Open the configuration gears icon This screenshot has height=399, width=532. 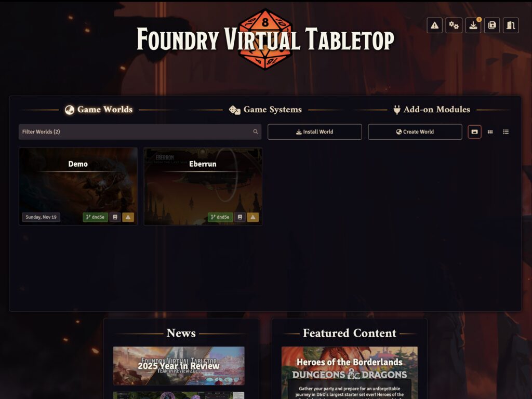point(454,25)
